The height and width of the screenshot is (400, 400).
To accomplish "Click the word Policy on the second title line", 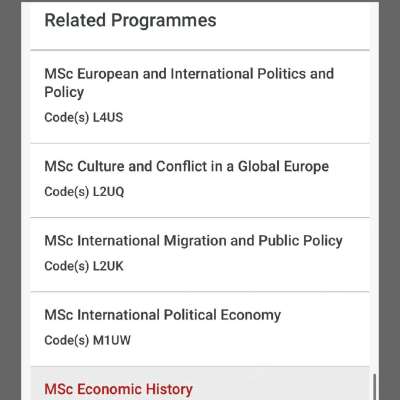I will pos(64,92).
